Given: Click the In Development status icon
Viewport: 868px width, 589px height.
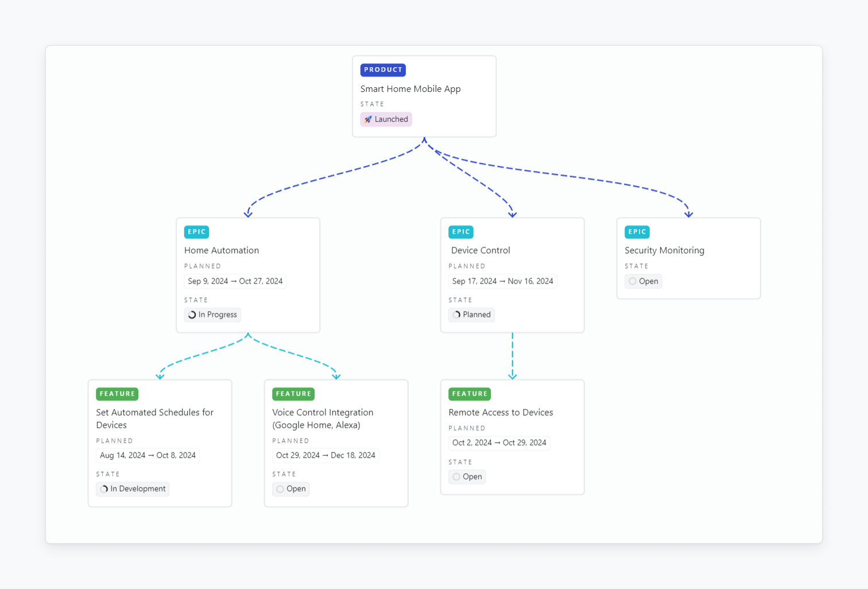Looking at the screenshot, I should click(x=104, y=489).
